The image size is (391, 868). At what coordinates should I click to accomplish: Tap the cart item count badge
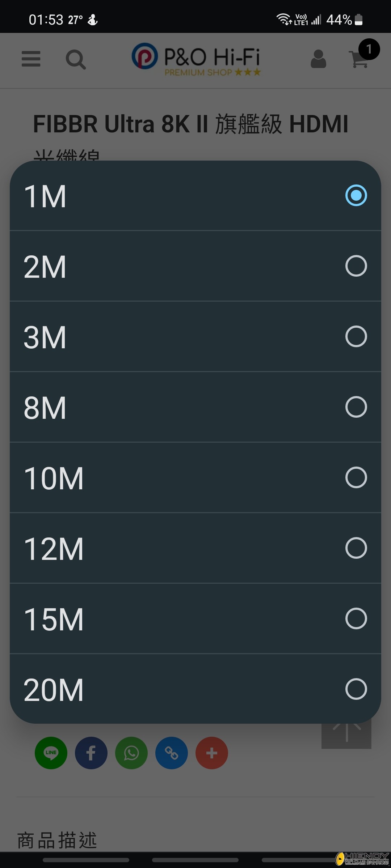tap(369, 49)
